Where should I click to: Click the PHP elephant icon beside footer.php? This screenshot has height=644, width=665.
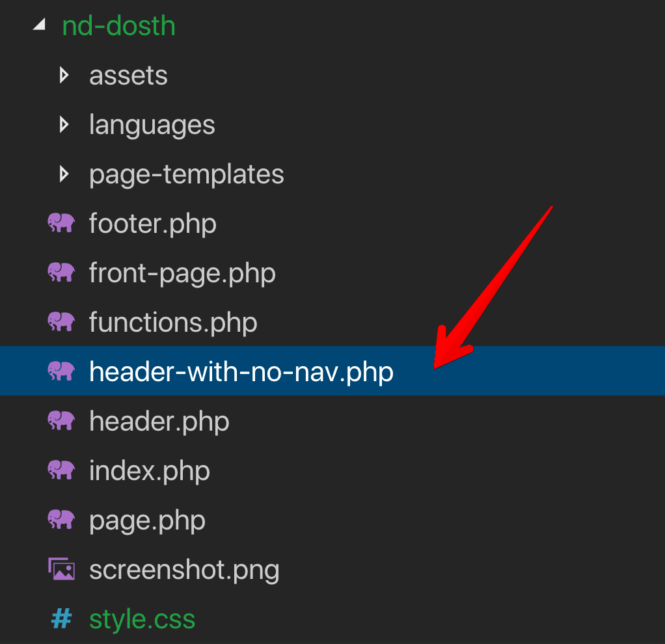61,223
